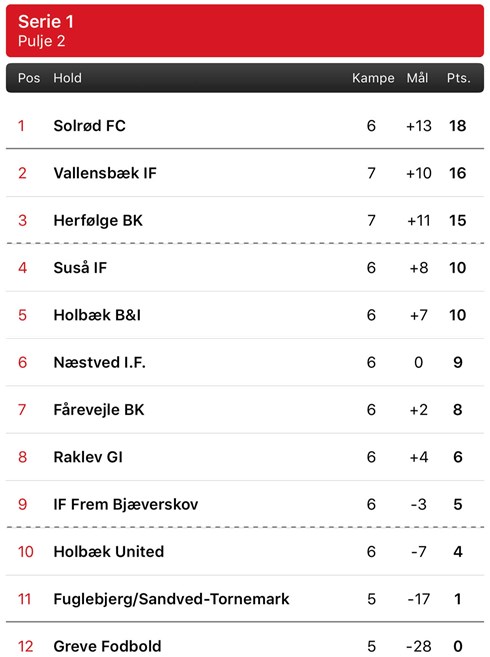Select Raklev GI row
Viewport: 490px width, 657px height.
pos(245,457)
